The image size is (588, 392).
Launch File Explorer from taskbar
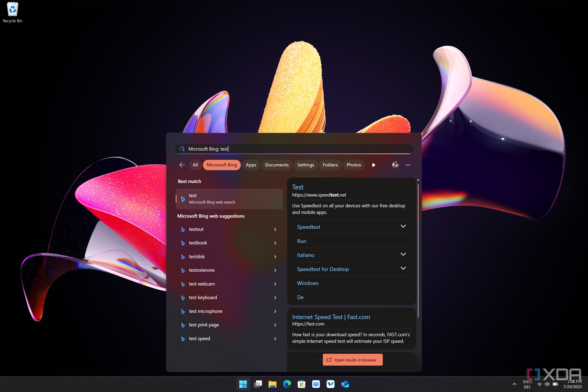tap(273, 384)
